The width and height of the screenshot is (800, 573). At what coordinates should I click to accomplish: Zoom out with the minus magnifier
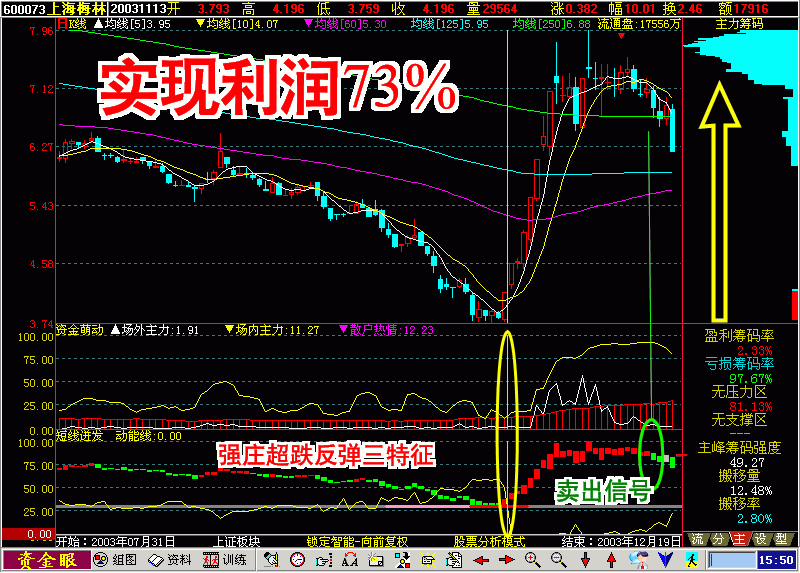coord(559,560)
